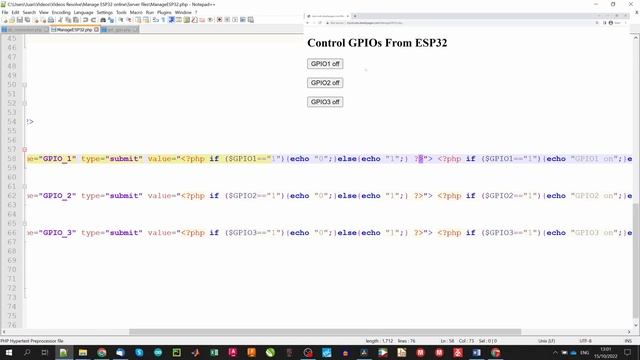Click the UTF-8 encoding status entry
Viewport: 640px width, 360px height.
[x=585, y=341]
